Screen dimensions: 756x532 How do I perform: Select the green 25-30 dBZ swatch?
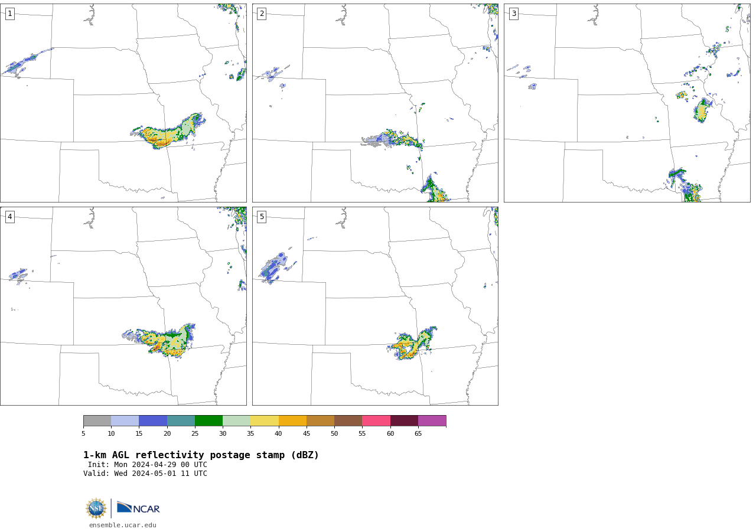click(x=208, y=420)
